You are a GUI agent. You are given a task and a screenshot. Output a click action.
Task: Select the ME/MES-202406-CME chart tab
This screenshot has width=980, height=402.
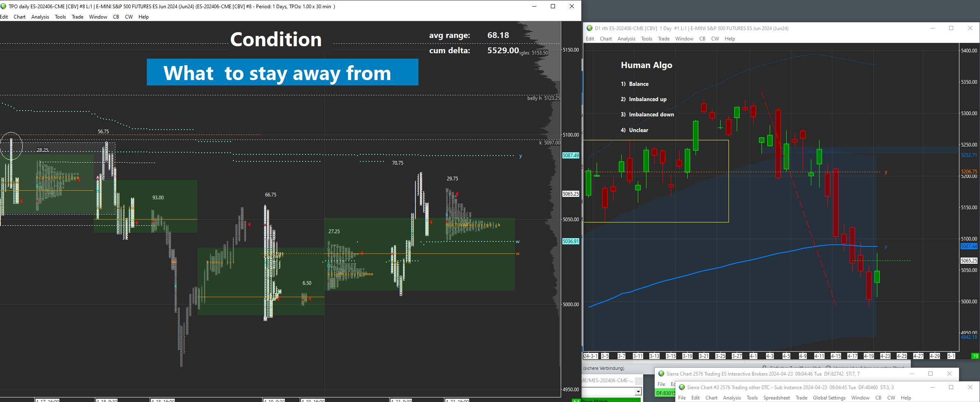608,381
